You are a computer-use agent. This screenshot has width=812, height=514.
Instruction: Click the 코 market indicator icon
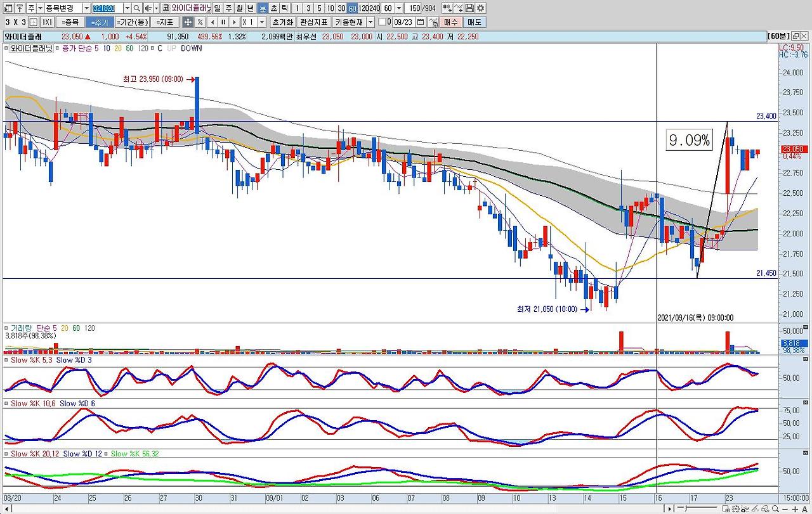point(166,8)
